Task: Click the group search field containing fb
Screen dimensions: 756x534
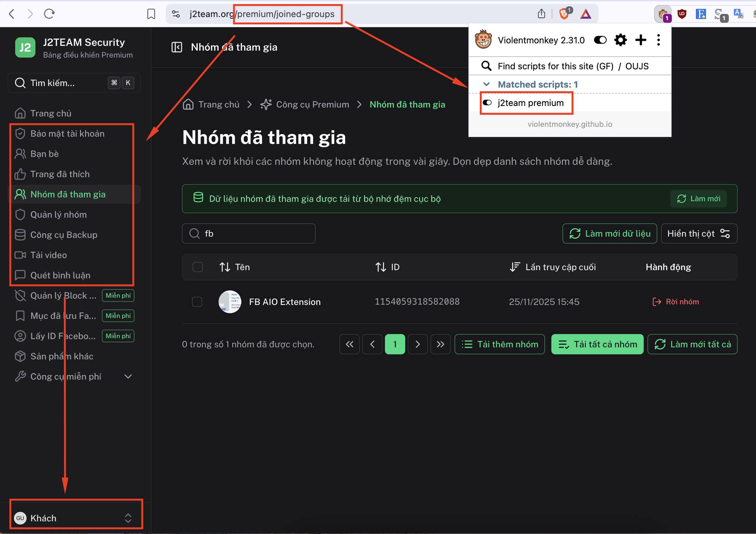Action: point(249,233)
